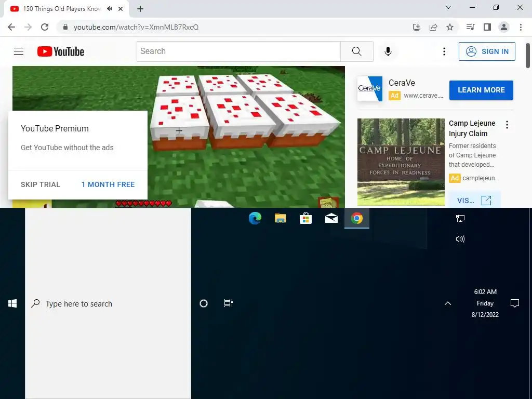532x399 pixels.
Task: Open the Chrome profile avatar
Action: coord(504,27)
